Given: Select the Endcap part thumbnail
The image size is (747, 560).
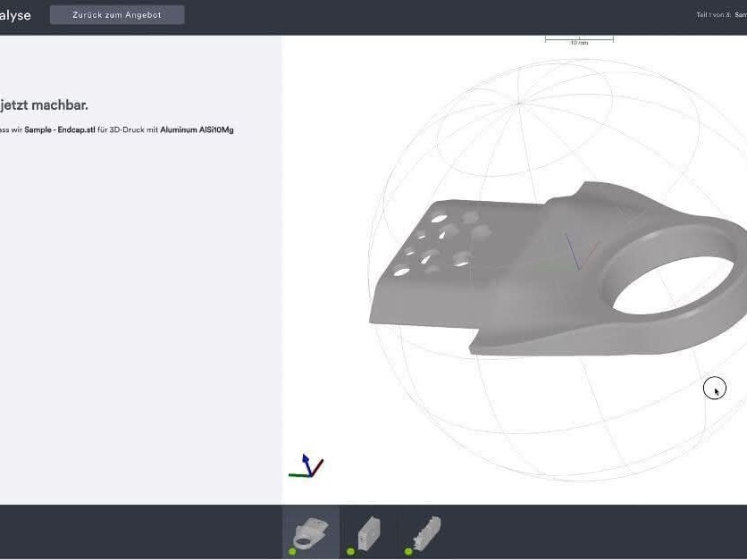Looking at the screenshot, I should [x=311, y=532].
